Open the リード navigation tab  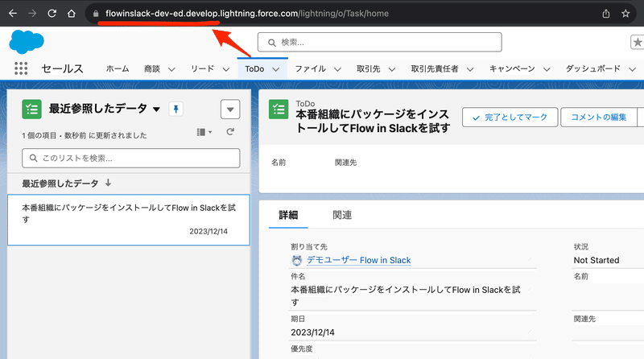[203, 68]
